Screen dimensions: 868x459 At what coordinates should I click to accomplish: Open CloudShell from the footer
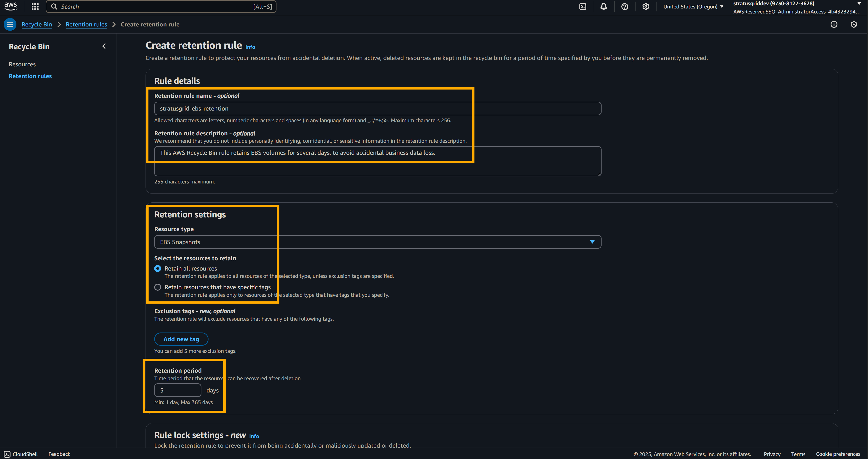pos(21,454)
